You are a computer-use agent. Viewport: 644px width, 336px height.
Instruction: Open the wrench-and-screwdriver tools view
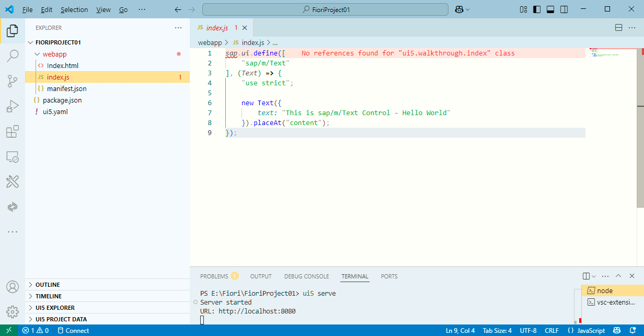pos(12,182)
